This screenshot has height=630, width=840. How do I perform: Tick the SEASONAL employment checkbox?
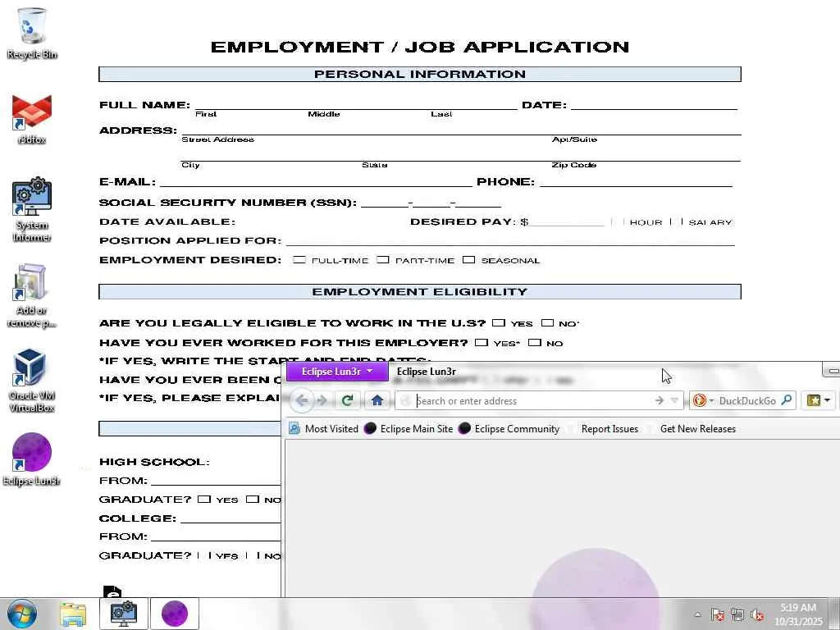(468, 260)
